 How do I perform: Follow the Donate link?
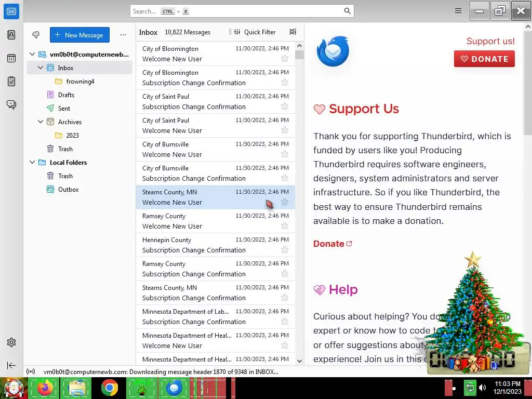point(332,244)
